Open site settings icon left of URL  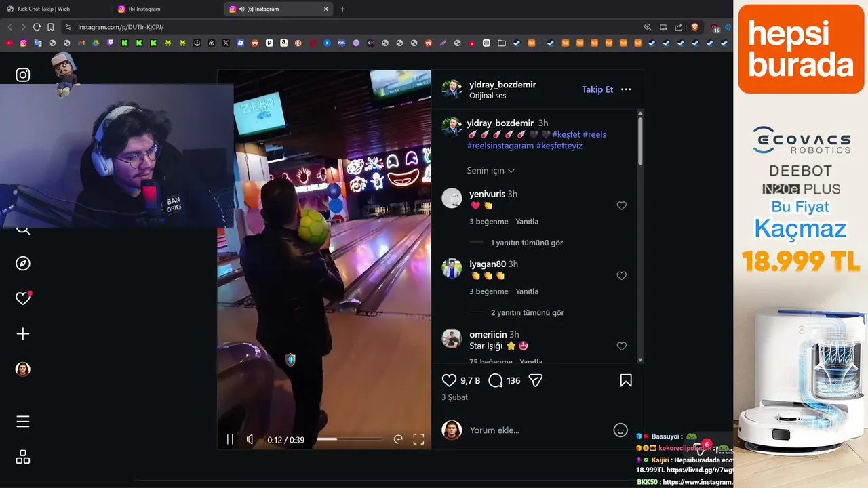point(68,27)
